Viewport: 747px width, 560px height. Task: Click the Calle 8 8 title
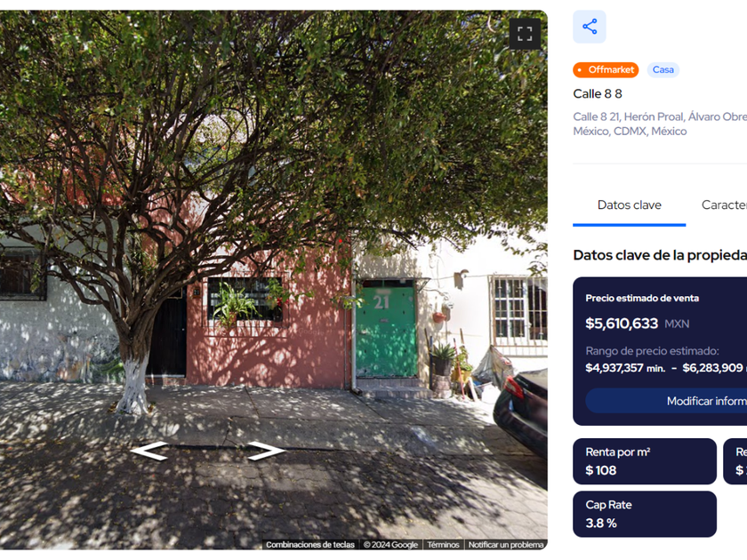[598, 94]
